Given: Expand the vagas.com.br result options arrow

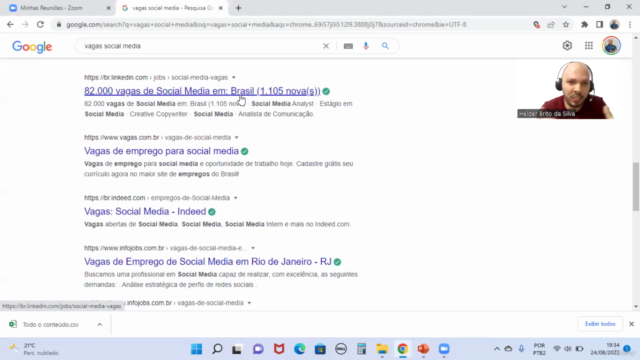Looking at the screenshot, I should coord(237,138).
